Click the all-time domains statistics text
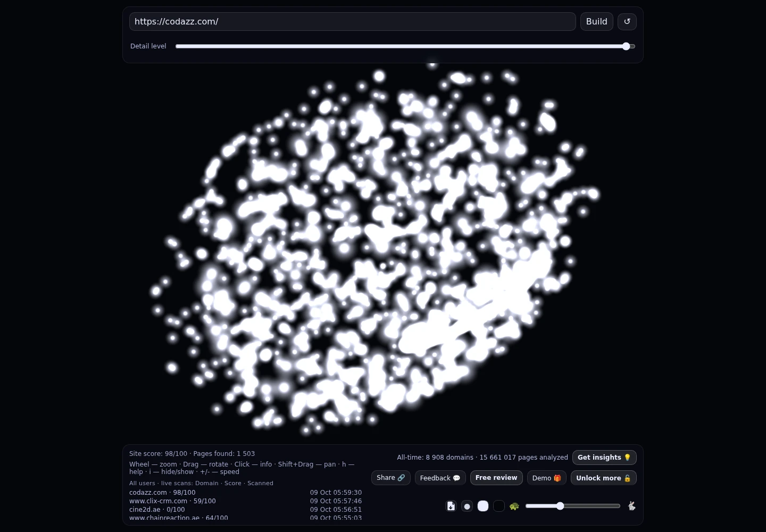766x532 pixels. [482, 458]
